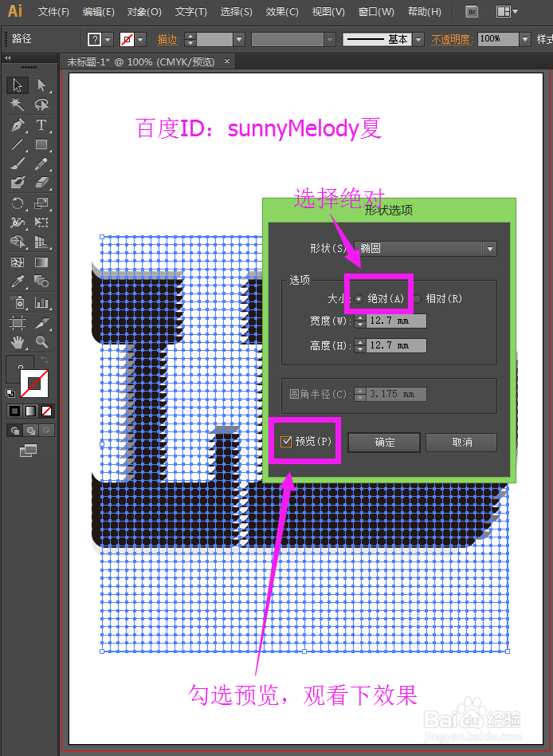Select the Hand tool
The height and width of the screenshot is (756, 553).
[18, 342]
